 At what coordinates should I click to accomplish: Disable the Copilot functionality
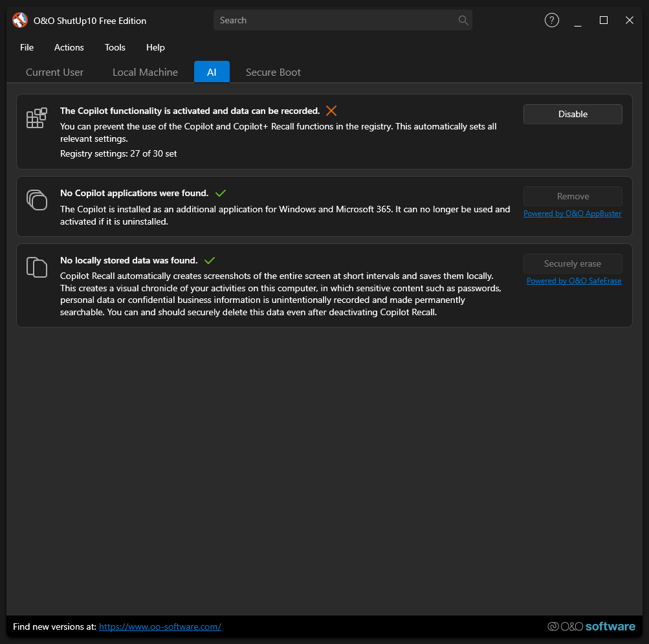pos(573,115)
